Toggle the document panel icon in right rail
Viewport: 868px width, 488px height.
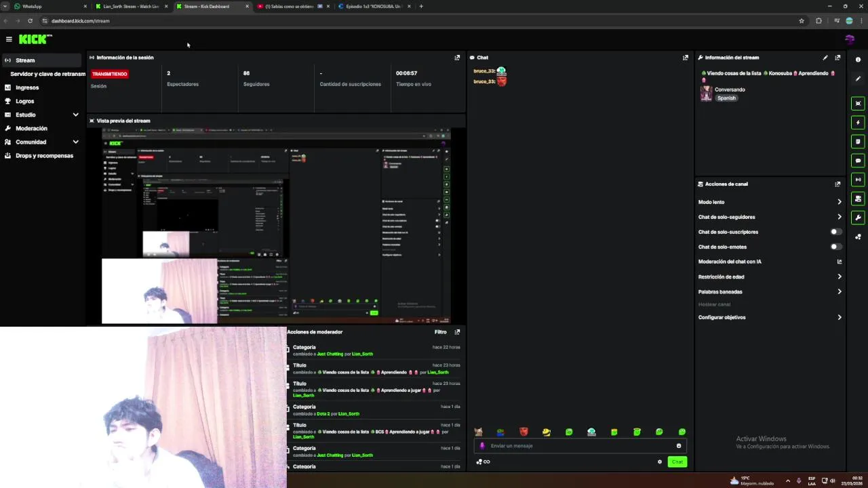tap(858, 142)
